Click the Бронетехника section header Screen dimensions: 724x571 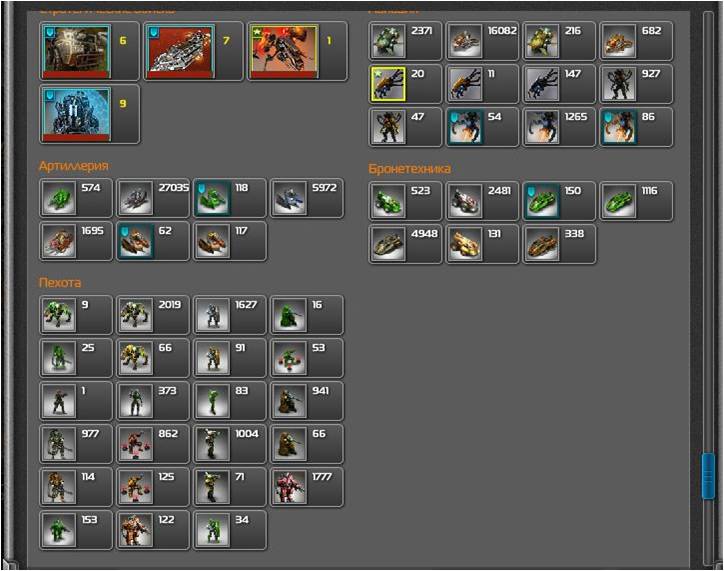pyautogui.click(x=409, y=169)
